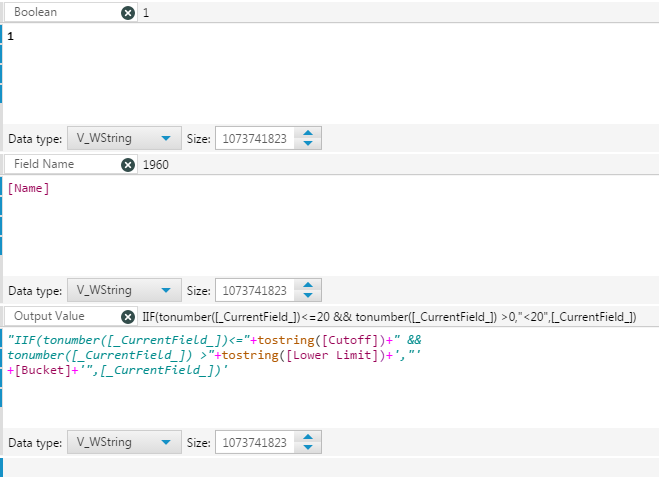
Task: Clear the Boolean output column name
Action: point(128,13)
